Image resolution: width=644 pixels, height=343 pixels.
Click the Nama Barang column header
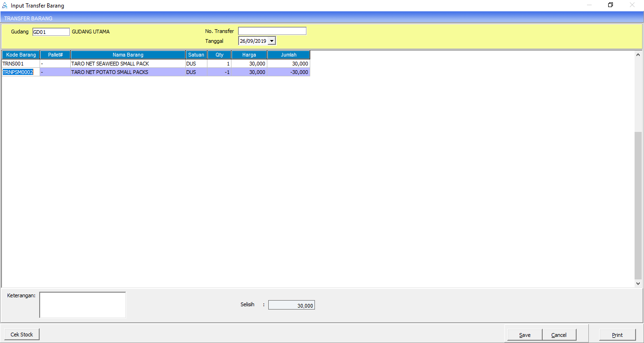point(128,55)
